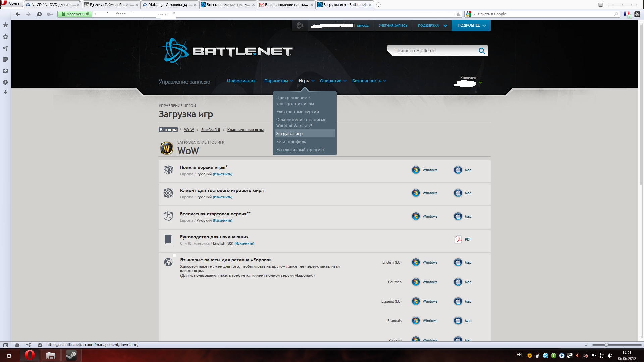Open Информация navigation link
The height and width of the screenshot is (362, 644).
pos(241,81)
